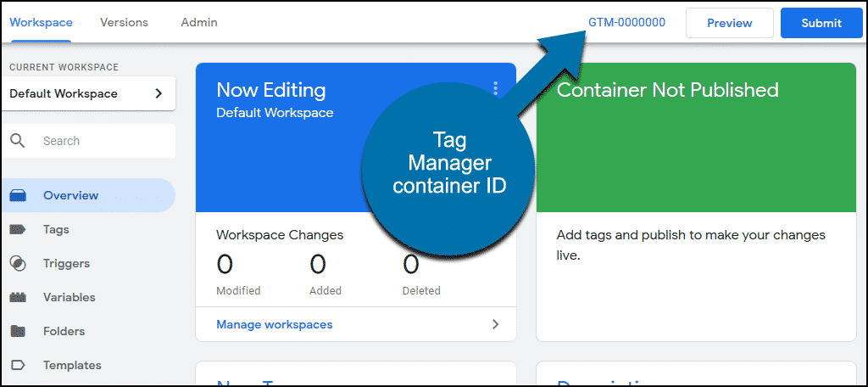Click the CURRENT WORKSPACE label
The height and width of the screenshot is (387, 868).
[64, 67]
